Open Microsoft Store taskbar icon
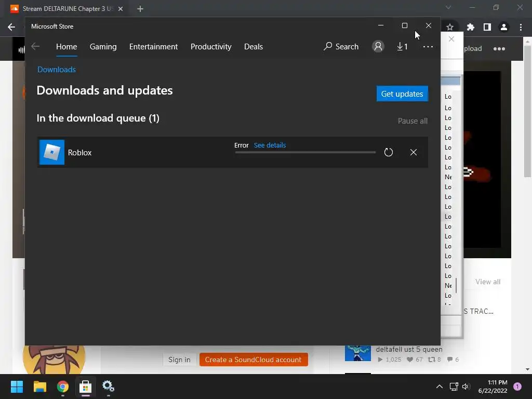 click(x=86, y=387)
